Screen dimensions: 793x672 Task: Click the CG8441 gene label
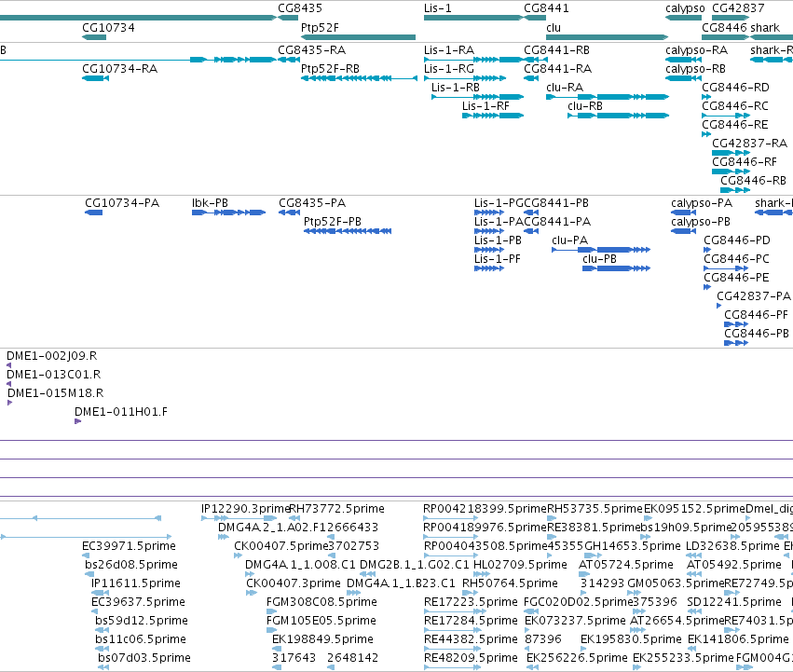(x=546, y=8)
